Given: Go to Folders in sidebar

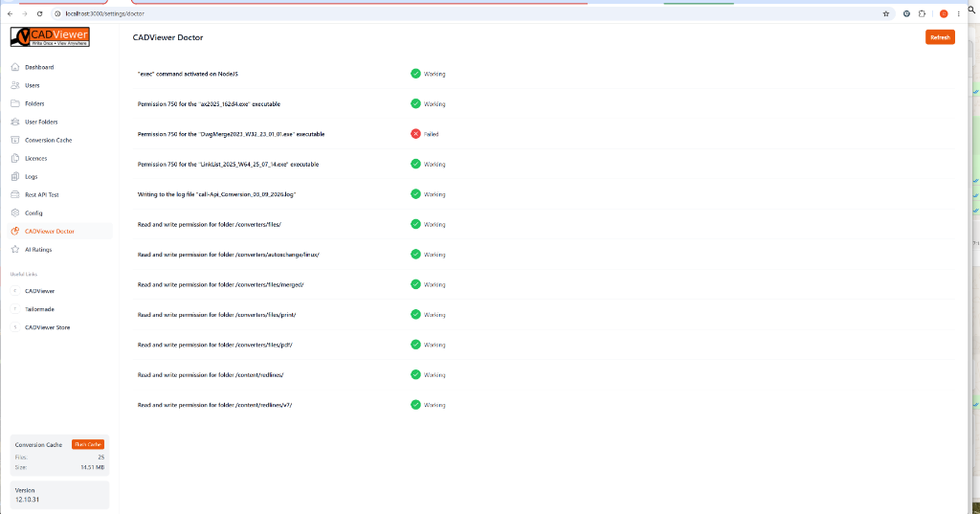Looking at the screenshot, I should 34,103.
